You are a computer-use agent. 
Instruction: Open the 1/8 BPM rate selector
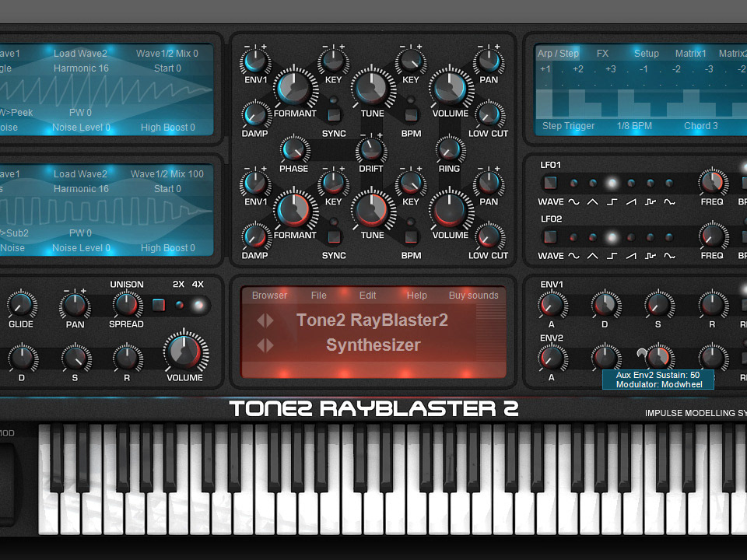click(634, 126)
